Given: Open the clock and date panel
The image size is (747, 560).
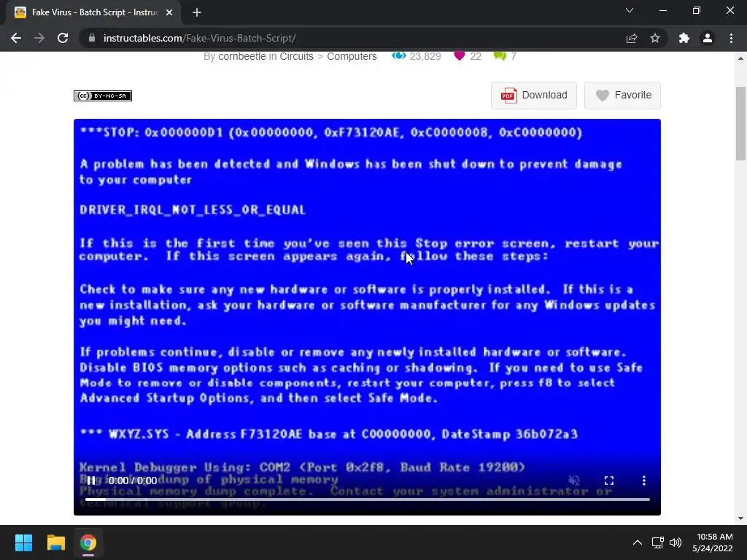Looking at the screenshot, I should (712, 542).
